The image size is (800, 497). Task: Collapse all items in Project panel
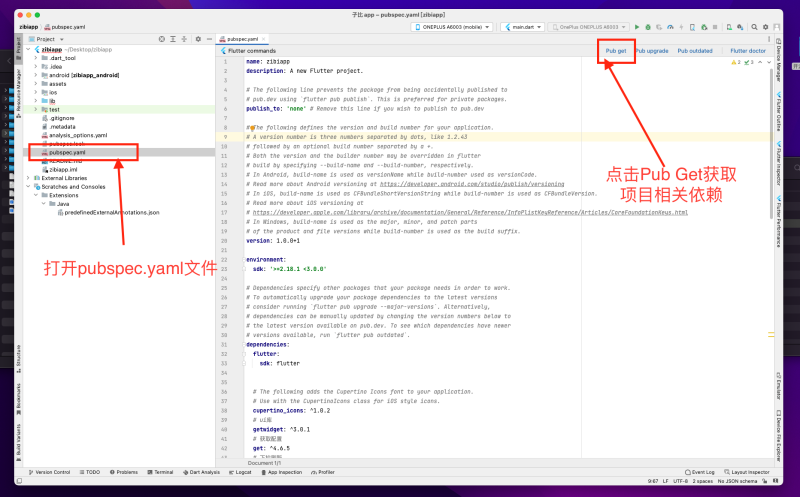pyautogui.click(x=184, y=39)
